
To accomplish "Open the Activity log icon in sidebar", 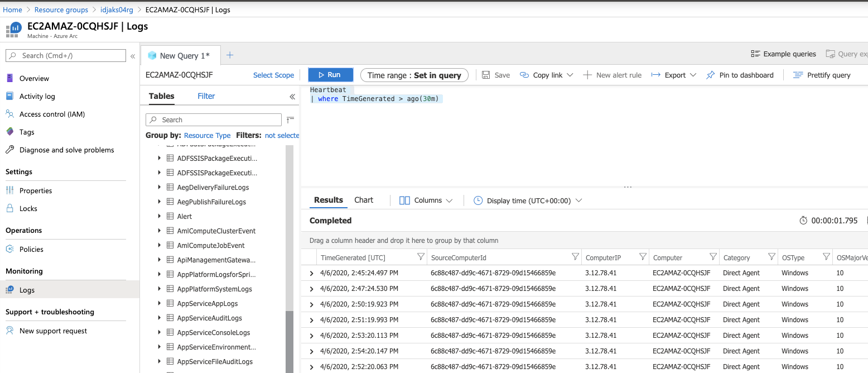I will click(x=9, y=96).
